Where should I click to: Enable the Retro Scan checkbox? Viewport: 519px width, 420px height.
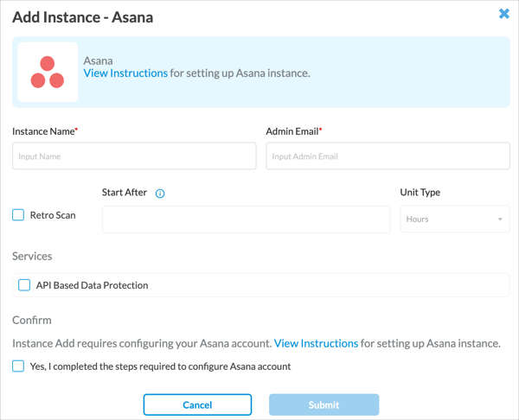coord(18,215)
